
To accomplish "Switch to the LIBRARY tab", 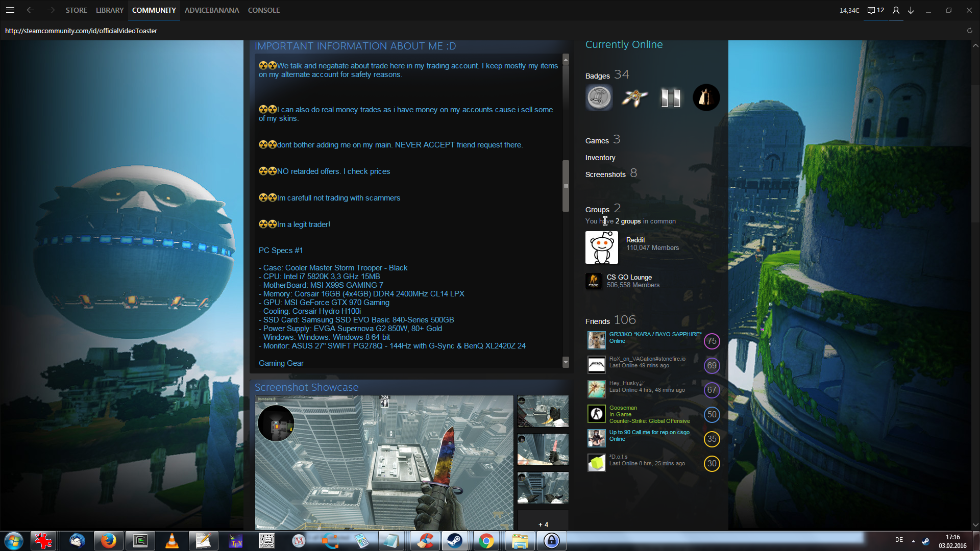I will tap(110, 10).
